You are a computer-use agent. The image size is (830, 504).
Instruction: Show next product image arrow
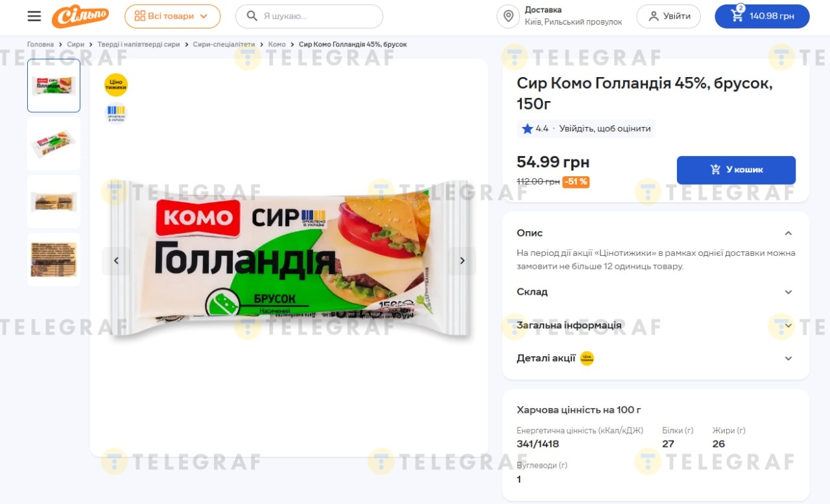(x=462, y=260)
